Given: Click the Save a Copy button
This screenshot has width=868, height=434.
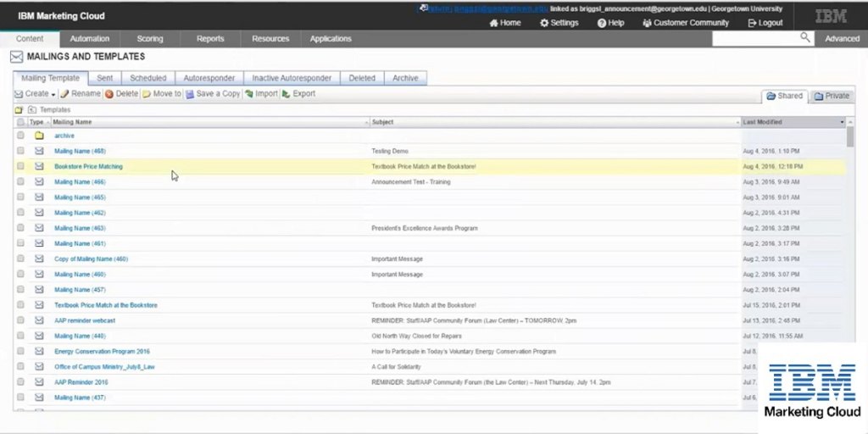Looking at the screenshot, I should click(213, 94).
